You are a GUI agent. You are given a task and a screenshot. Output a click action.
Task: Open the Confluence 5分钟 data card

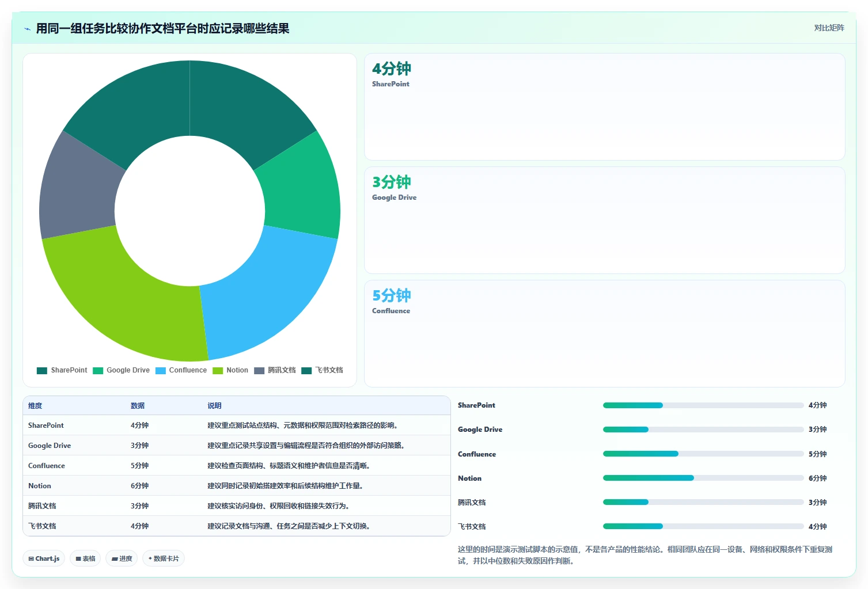(x=605, y=334)
